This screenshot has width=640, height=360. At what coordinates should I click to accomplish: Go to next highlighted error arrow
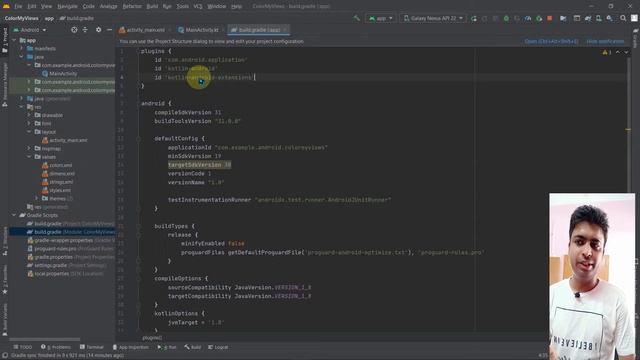(x=626, y=52)
